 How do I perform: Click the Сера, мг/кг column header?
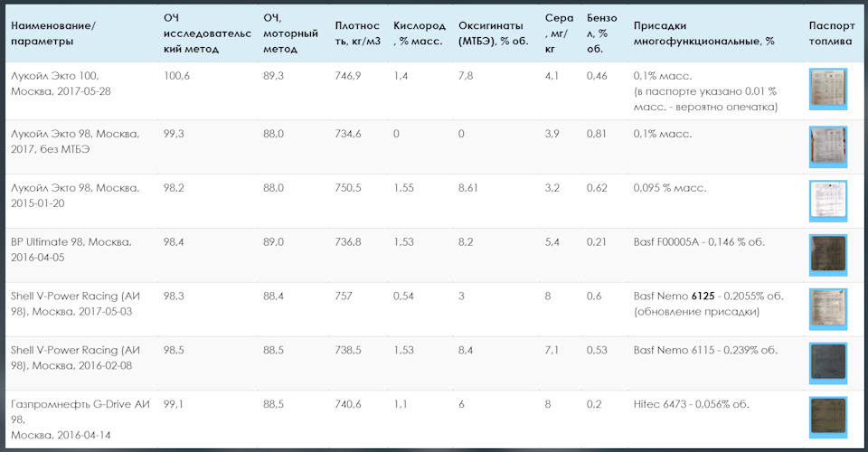tap(559, 33)
